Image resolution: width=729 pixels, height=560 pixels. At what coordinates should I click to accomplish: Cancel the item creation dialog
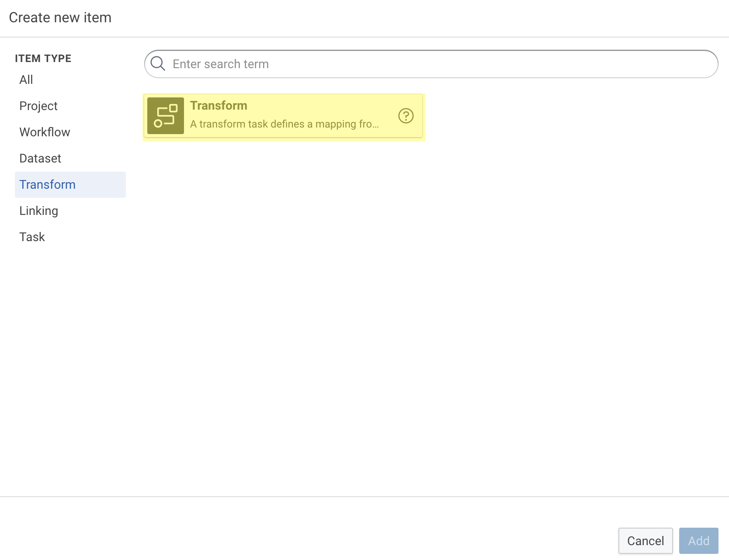[645, 541]
